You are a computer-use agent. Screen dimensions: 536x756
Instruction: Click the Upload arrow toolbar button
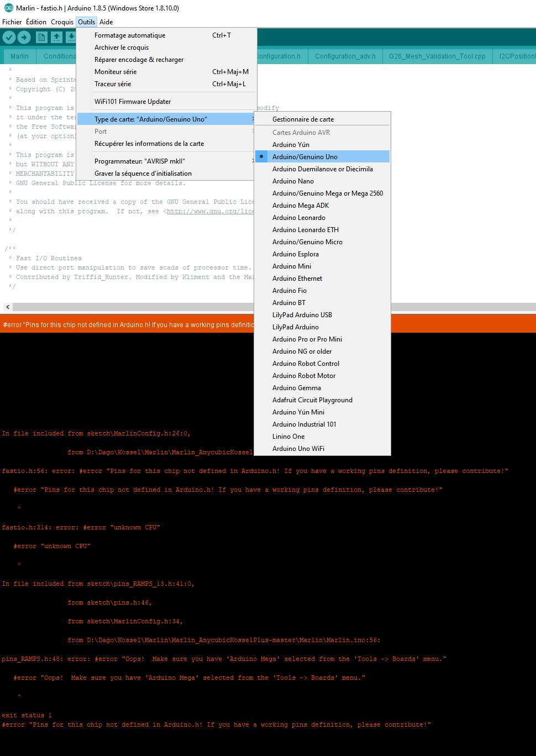[24, 37]
